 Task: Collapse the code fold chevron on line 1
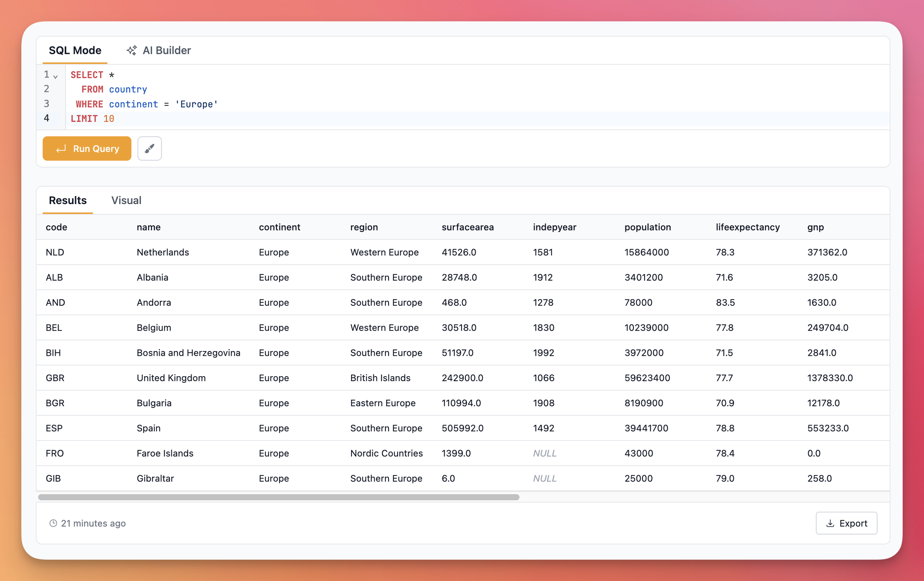click(55, 77)
